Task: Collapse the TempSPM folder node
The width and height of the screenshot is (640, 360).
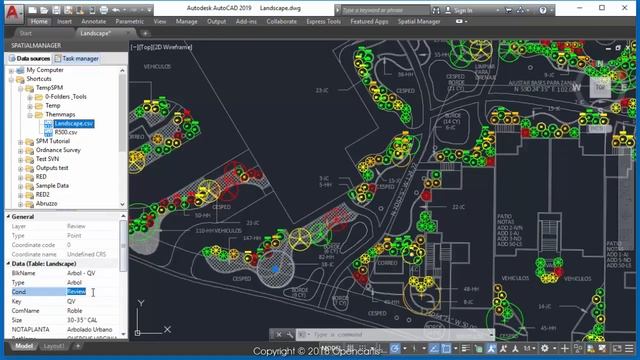Action: 20,88
